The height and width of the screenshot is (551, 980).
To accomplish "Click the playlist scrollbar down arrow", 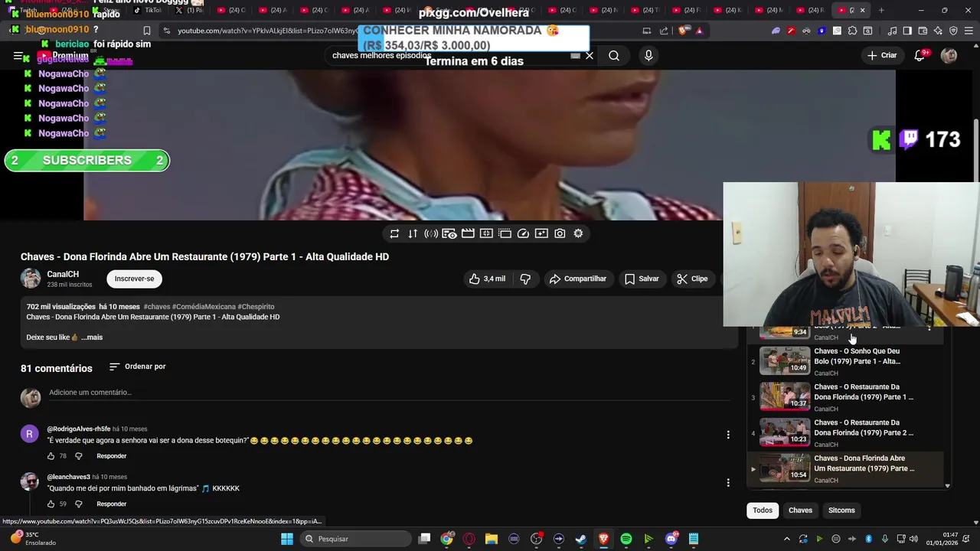I will tap(947, 486).
